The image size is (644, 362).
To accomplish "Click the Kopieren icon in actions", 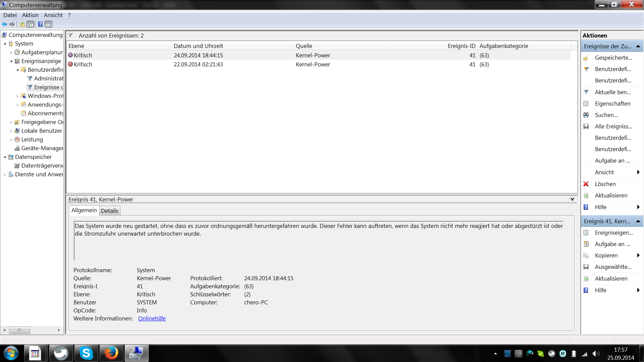I will [586, 255].
